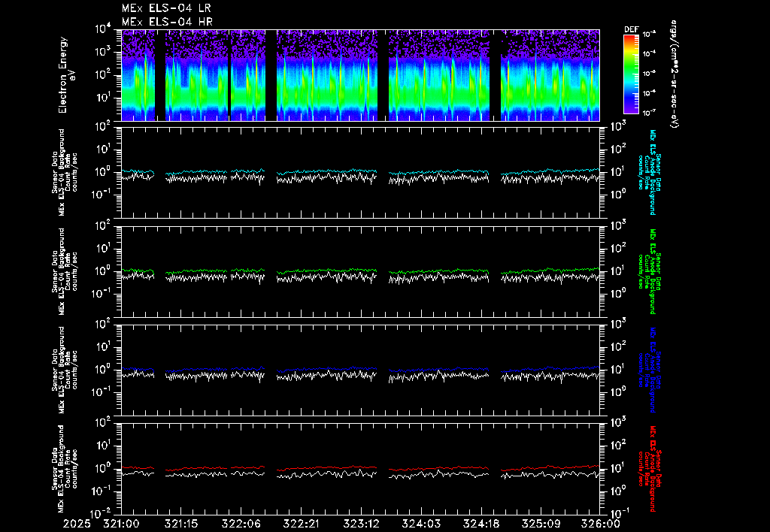Click the left axis label of the bottom panel
Screen dimensions: 770x532
pyautogui.click(x=63, y=467)
